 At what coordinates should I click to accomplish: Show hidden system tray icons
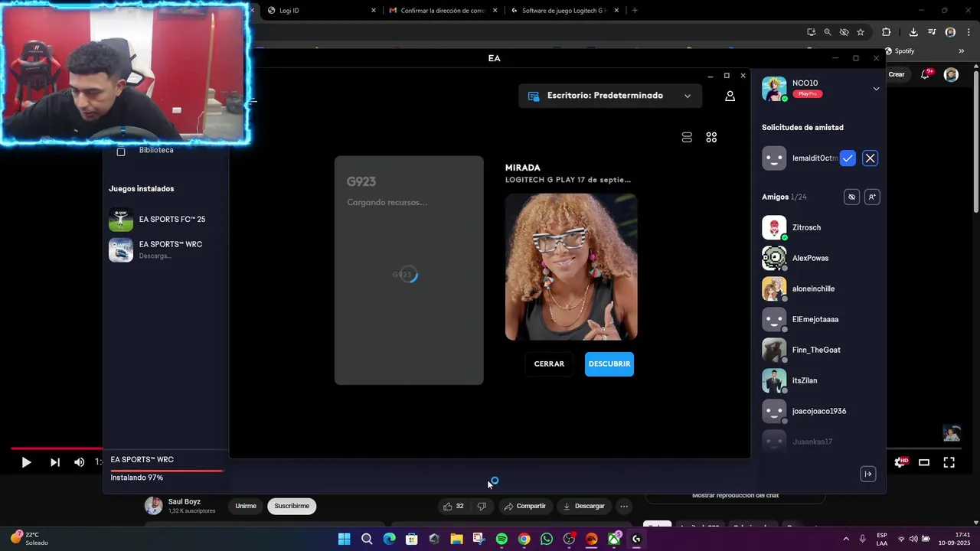[x=846, y=539]
